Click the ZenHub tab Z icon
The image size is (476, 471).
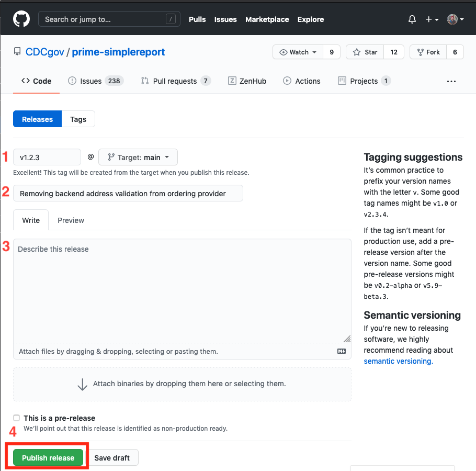point(232,81)
